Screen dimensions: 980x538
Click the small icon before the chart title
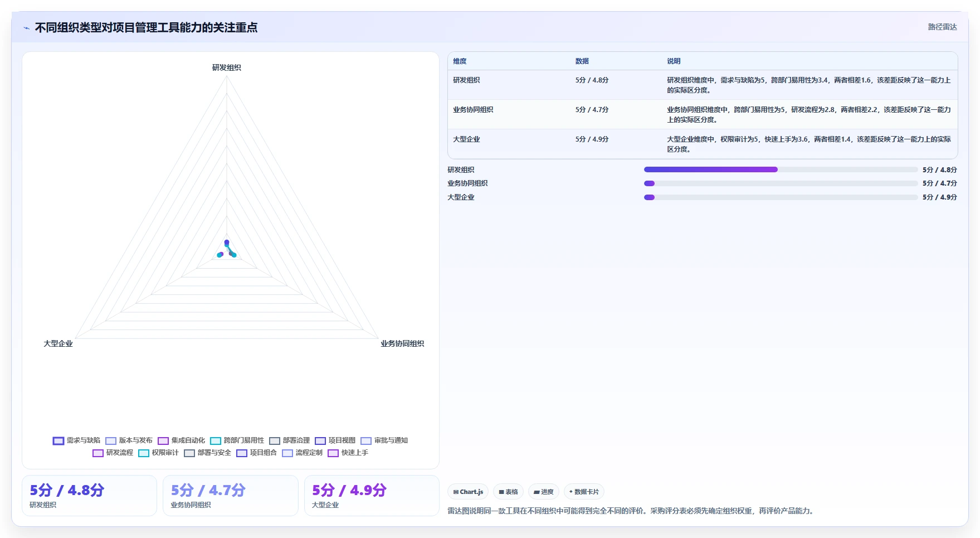tap(26, 28)
